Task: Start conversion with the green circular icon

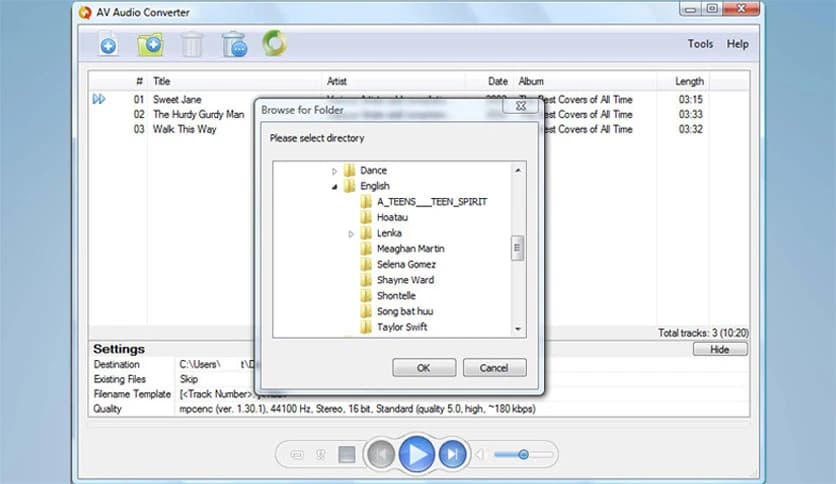Action: point(275,43)
